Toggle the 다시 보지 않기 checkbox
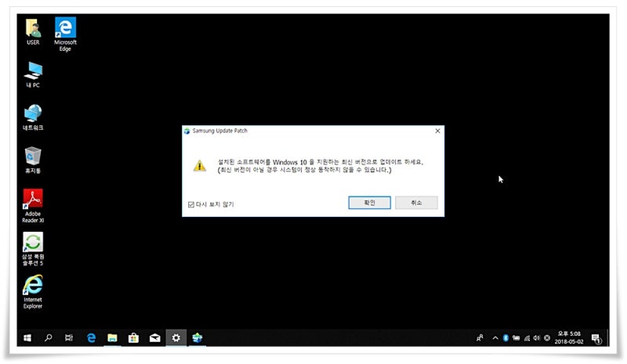This screenshot has width=627, height=364. [191, 204]
